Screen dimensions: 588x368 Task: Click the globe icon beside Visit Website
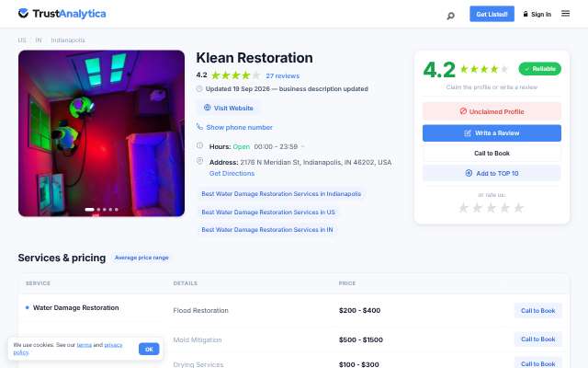pos(207,108)
